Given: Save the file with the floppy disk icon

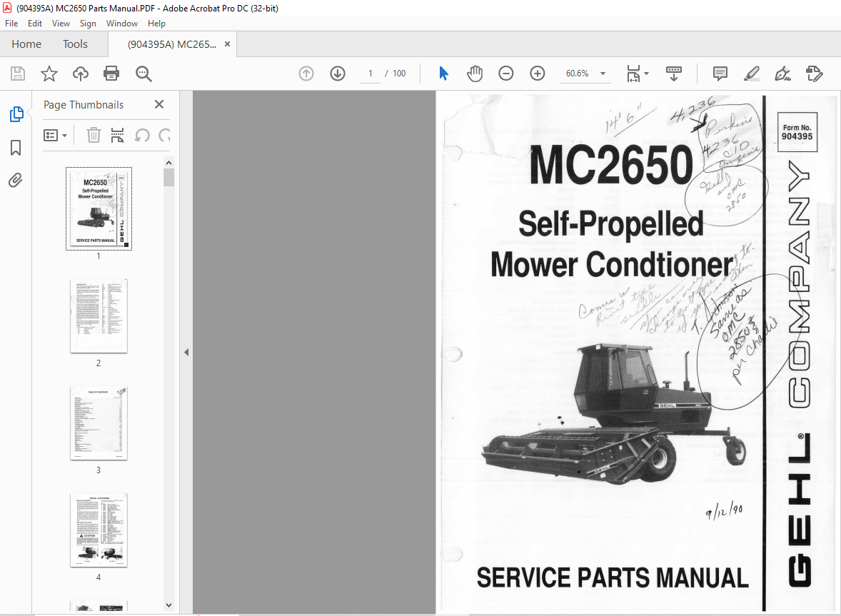Looking at the screenshot, I should [18, 74].
